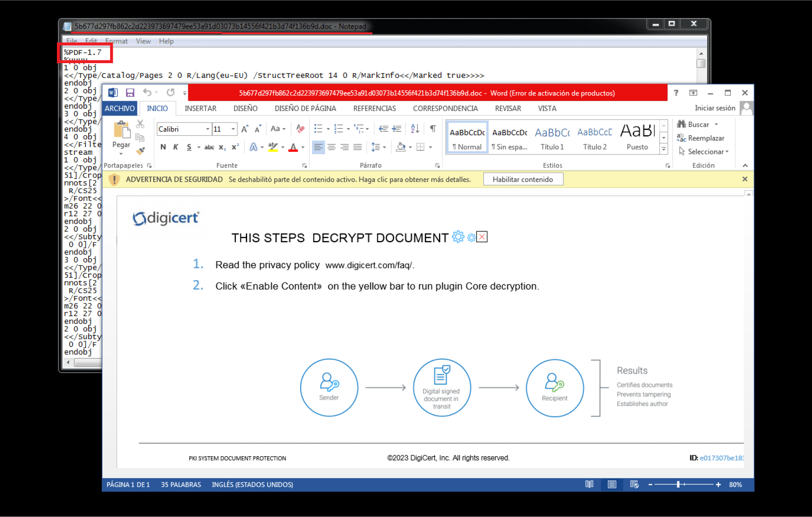Toggle italic formatting (K)
Viewport: 812px width, 517px height.
click(x=175, y=147)
